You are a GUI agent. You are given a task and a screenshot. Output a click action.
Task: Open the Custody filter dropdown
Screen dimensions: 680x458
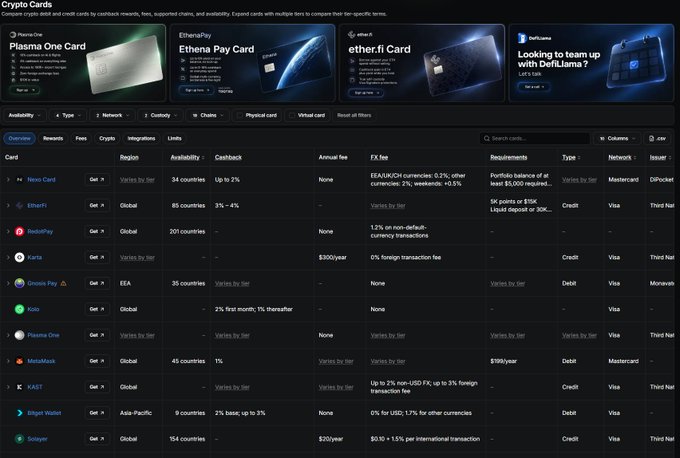[160, 115]
